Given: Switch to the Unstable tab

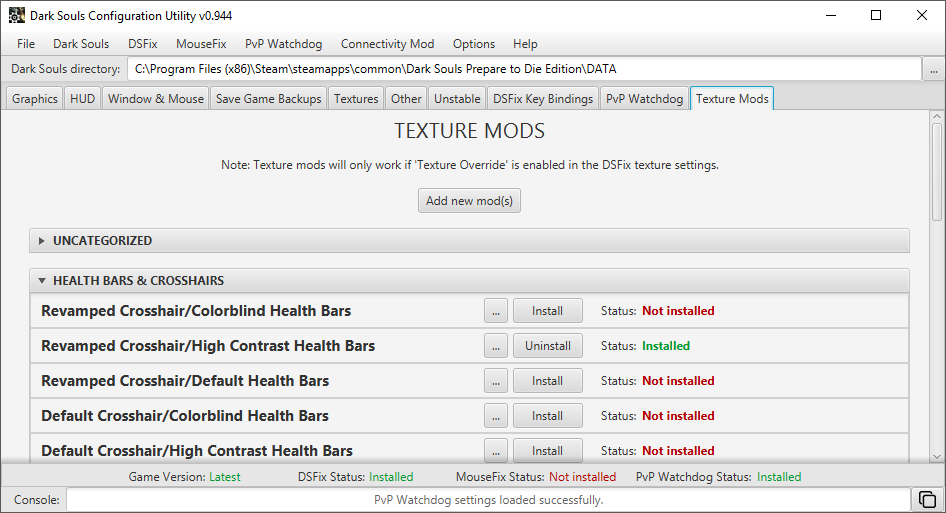Looking at the screenshot, I should (x=457, y=98).
